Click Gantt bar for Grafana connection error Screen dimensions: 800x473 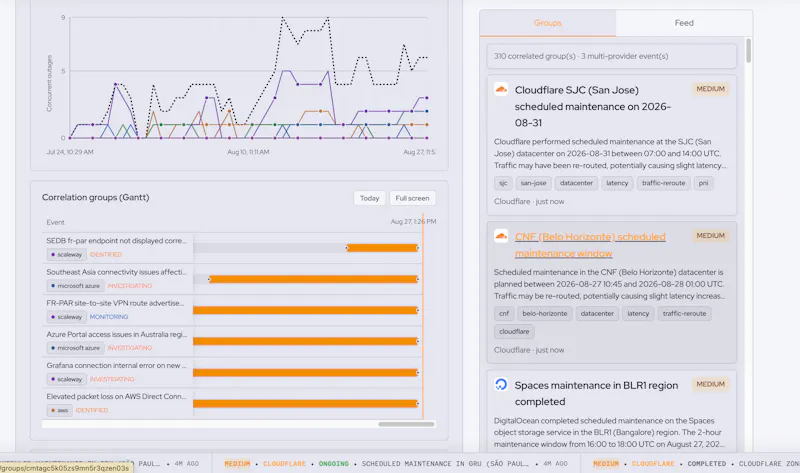pyautogui.click(x=306, y=372)
